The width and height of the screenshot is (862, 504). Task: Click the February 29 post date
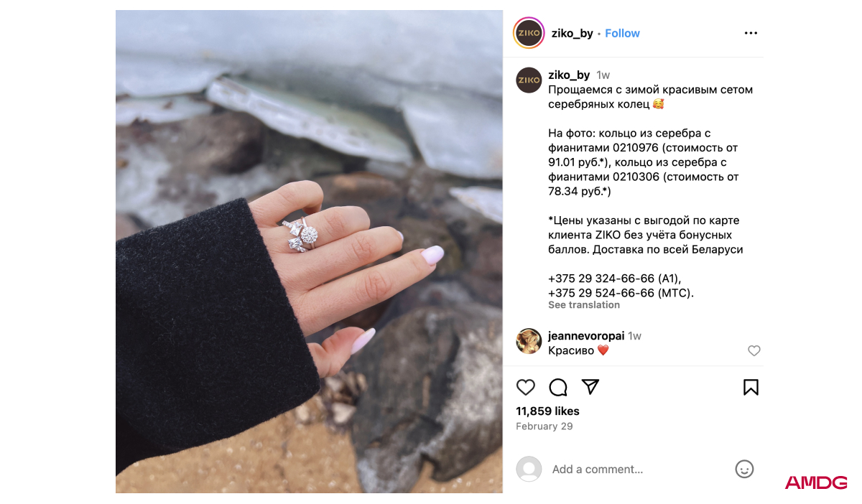click(x=544, y=426)
